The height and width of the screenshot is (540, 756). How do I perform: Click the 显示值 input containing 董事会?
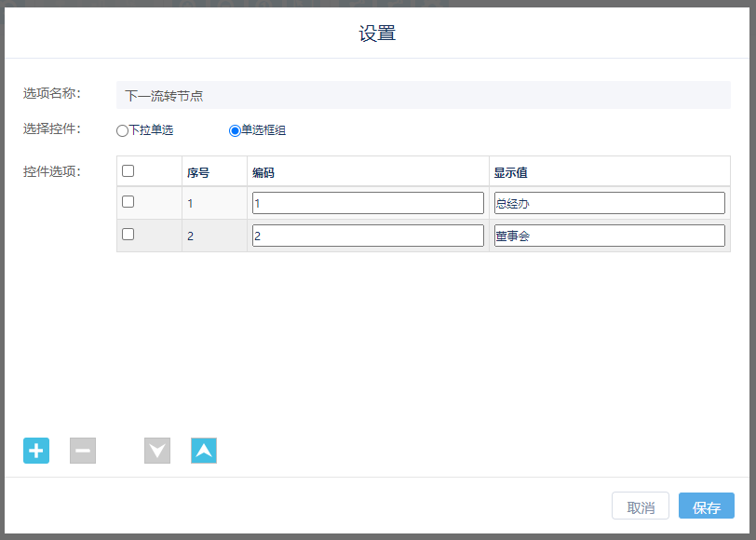pyautogui.click(x=609, y=236)
